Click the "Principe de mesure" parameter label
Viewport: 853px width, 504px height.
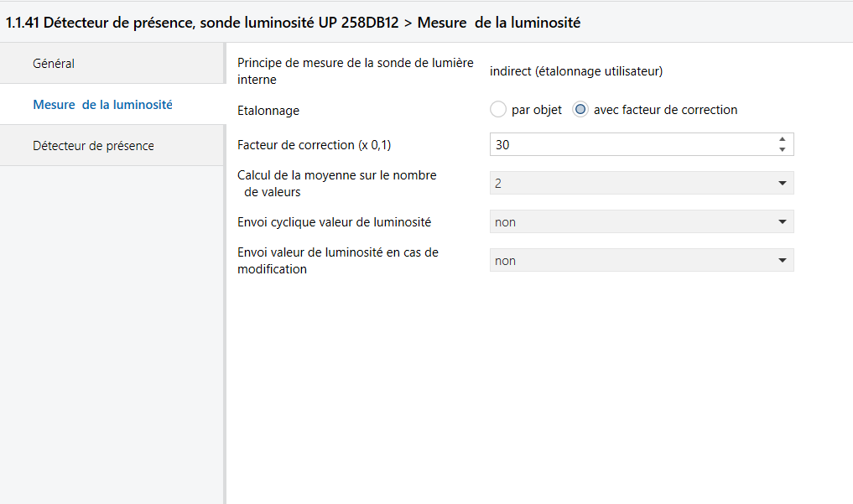[x=355, y=71]
